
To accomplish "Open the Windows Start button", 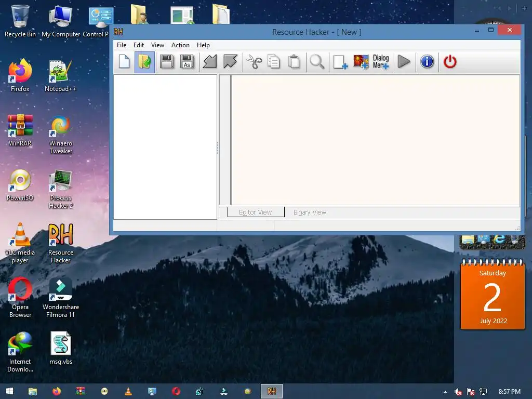I will coord(9,391).
